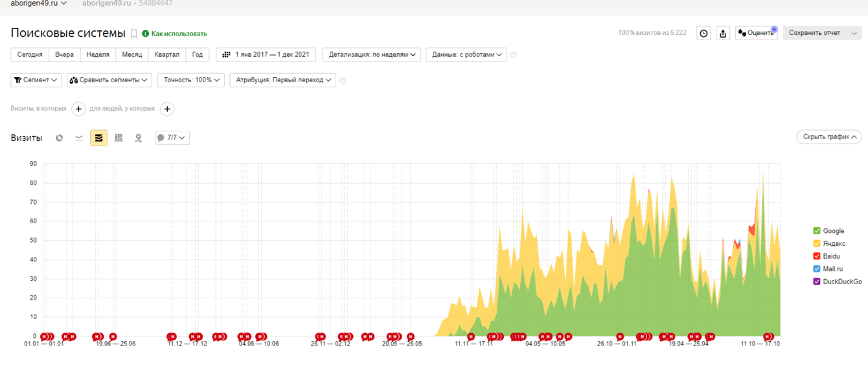This screenshot has width=868, height=365.
Task: Open Сравнить сегменты dropdown
Action: coord(109,80)
